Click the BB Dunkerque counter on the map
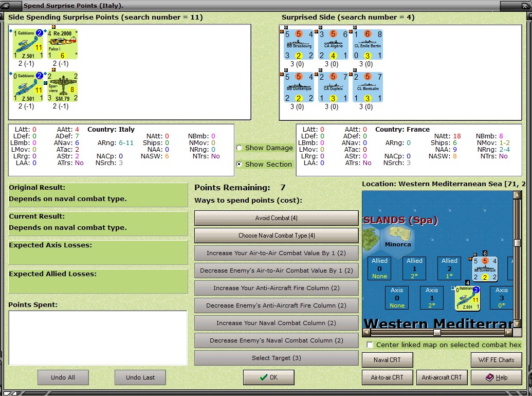Viewport: 532px width, 396px height. pyautogui.click(x=485, y=269)
